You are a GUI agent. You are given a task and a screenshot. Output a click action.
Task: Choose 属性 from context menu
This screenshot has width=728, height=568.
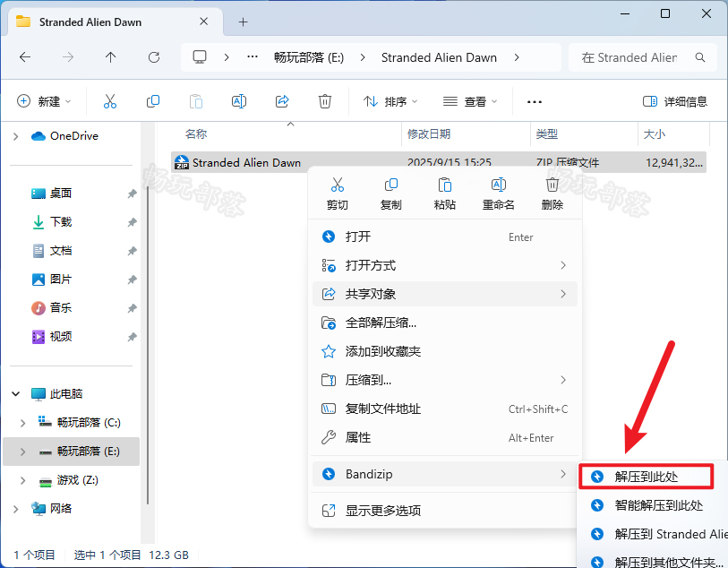[x=445, y=437]
